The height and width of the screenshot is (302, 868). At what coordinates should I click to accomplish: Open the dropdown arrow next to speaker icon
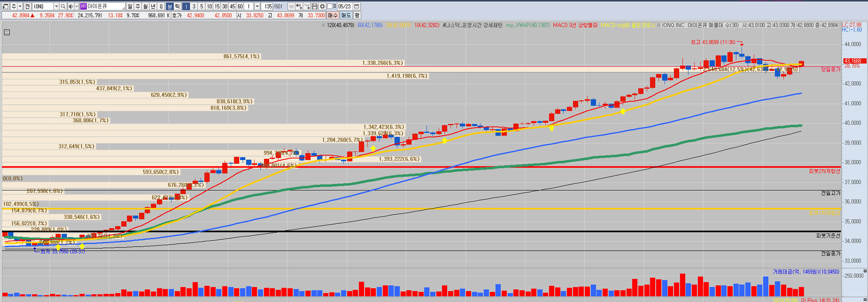pyautogui.click(x=77, y=6)
